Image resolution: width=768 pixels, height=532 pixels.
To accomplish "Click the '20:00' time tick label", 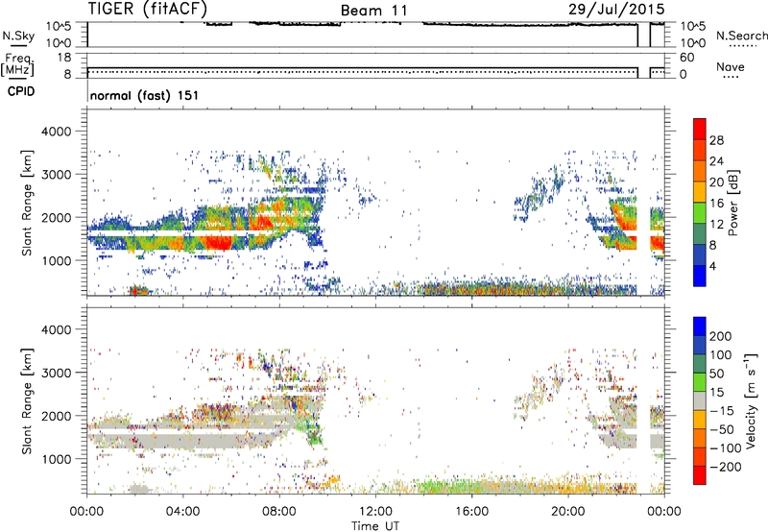I will click(x=568, y=512).
